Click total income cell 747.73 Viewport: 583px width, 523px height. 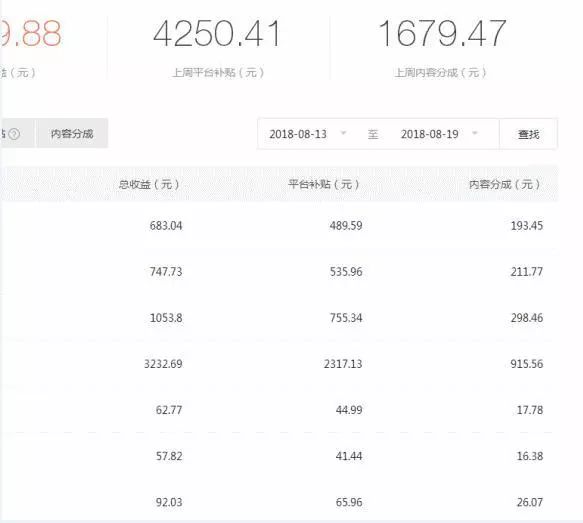tap(166, 272)
